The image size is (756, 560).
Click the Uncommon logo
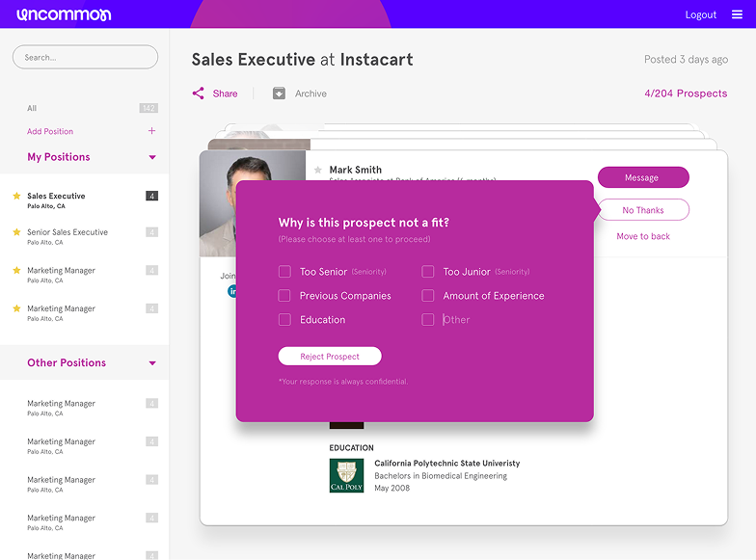(64, 14)
